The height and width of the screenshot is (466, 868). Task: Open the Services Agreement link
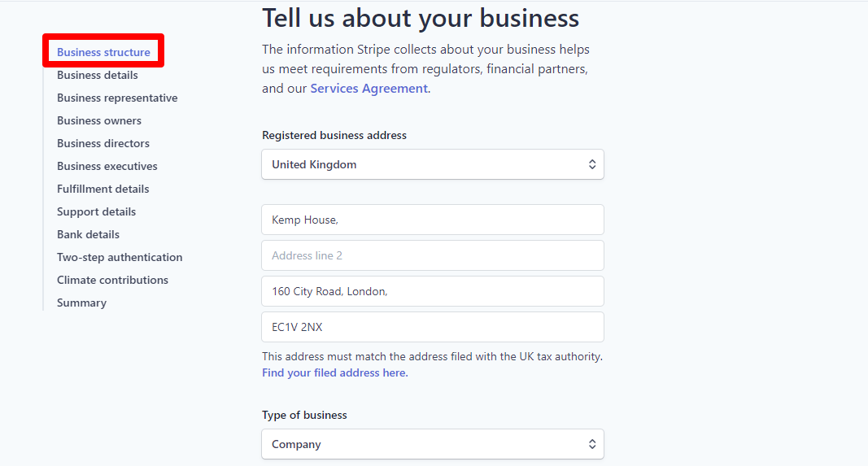(x=369, y=88)
